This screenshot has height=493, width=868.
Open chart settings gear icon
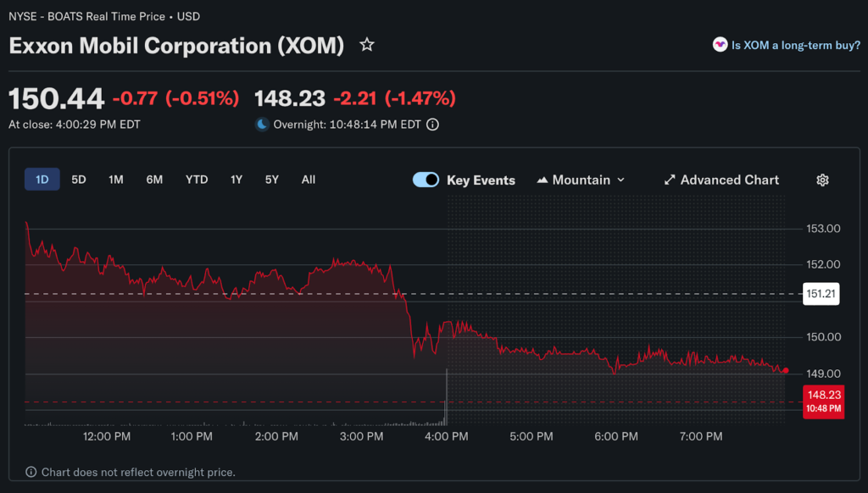tap(822, 180)
